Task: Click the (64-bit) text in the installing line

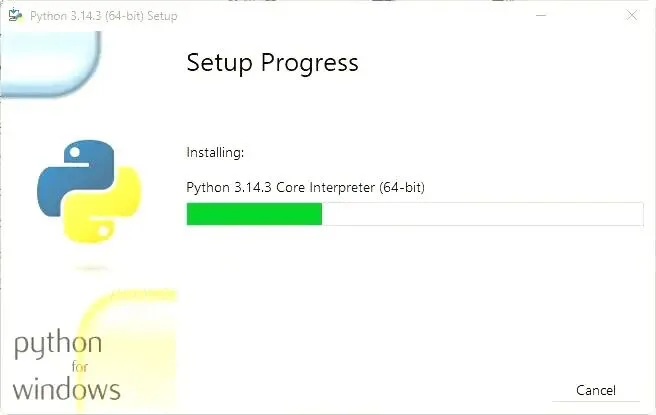Action: click(402, 187)
